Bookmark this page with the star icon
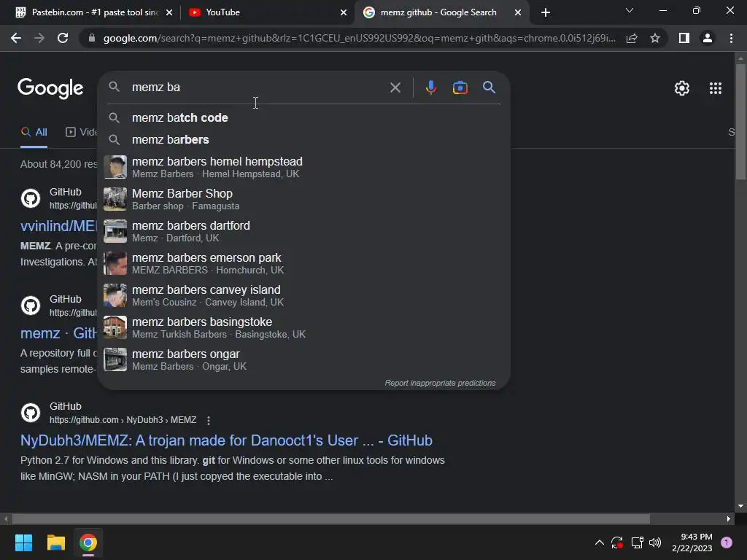The width and height of the screenshot is (747, 560). pos(655,38)
